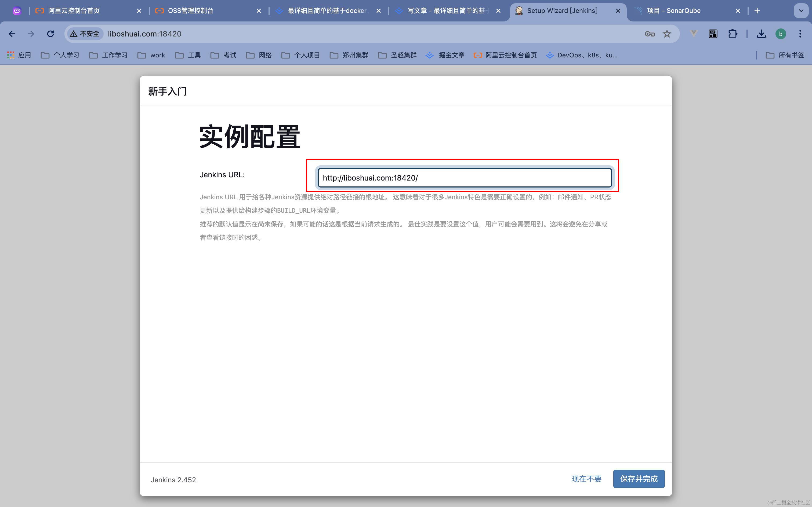Click the green profile avatar
This screenshot has width=812, height=507.
[x=781, y=34]
